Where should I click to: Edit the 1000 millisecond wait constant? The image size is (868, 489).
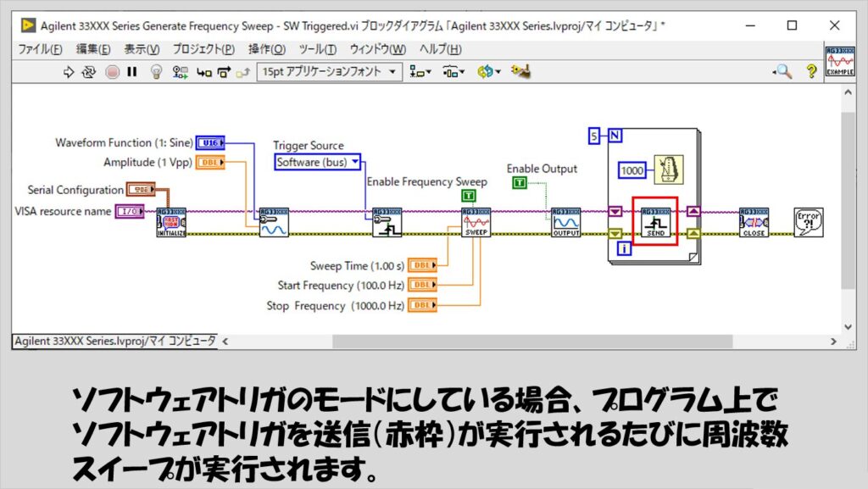tap(632, 170)
